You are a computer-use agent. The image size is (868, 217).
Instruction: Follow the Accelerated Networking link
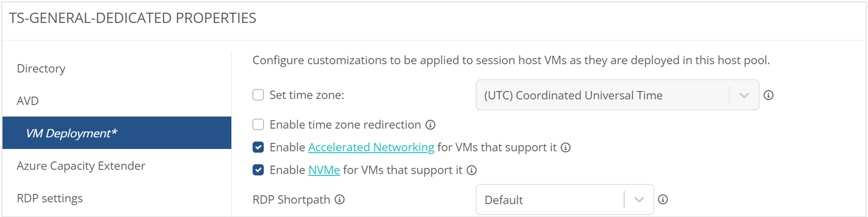(x=371, y=147)
